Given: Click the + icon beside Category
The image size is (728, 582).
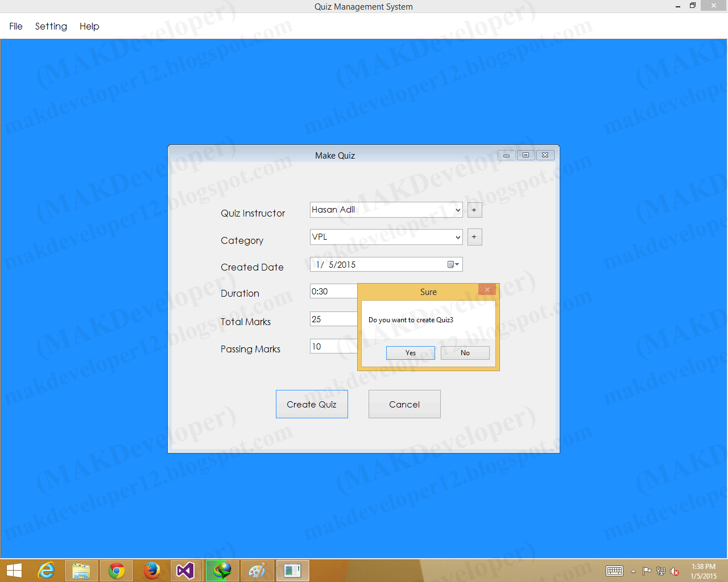Looking at the screenshot, I should [x=474, y=237].
